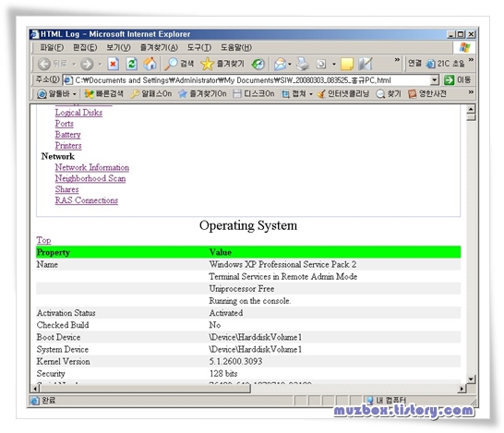The width and height of the screenshot is (504, 433).
Task: Open Favorites star toolbar button
Action: coord(222,64)
